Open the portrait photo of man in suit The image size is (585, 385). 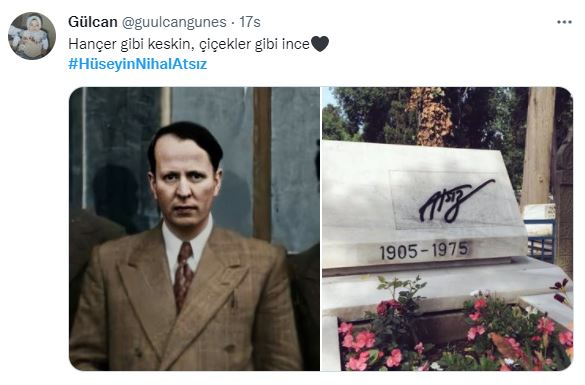coord(194,229)
